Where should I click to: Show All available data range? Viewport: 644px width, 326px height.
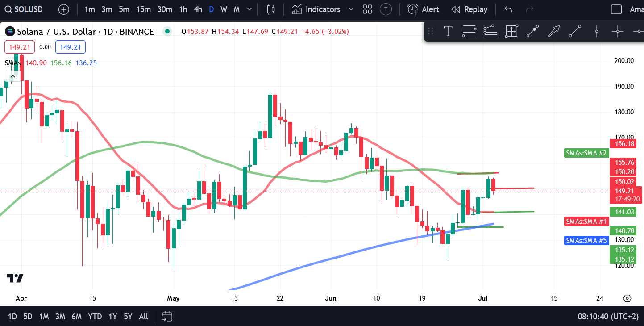[143, 317]
